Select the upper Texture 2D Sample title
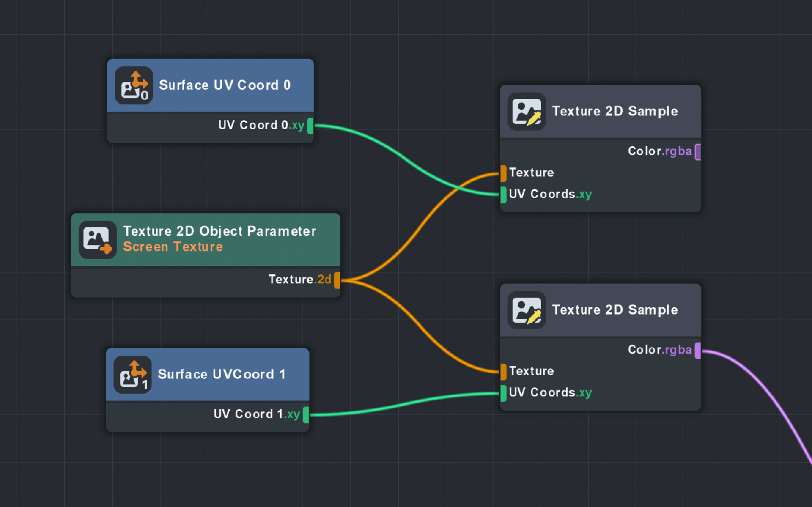 615,112
